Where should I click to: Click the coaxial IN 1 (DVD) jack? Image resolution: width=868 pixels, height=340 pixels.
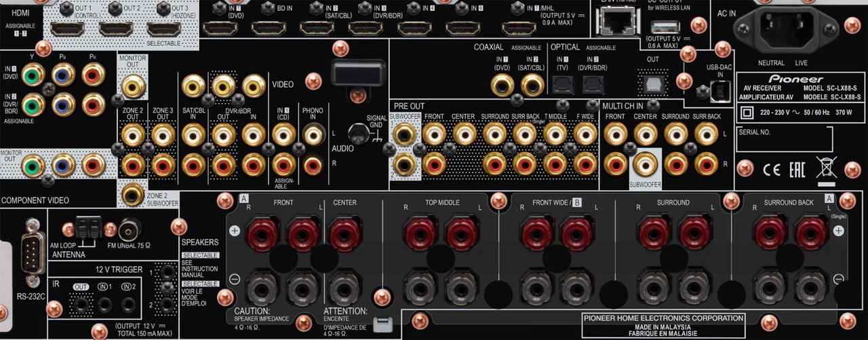[x=502, y=83]
